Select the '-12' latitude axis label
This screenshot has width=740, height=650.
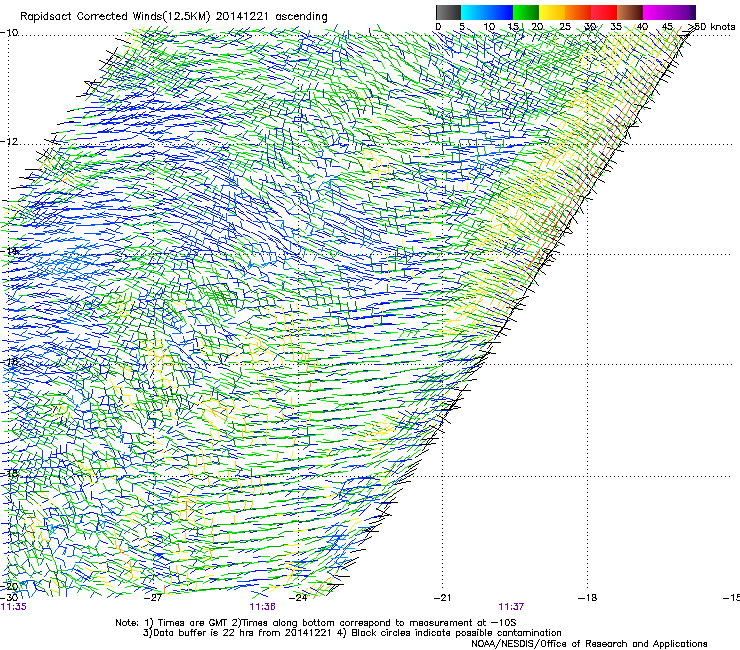coord(9,142)
